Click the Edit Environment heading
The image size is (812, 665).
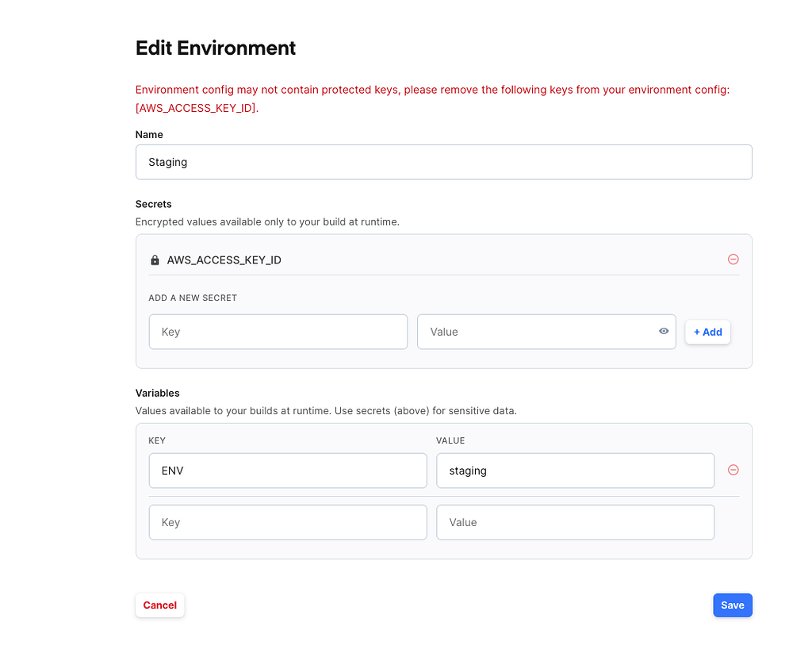pyautogui.click(x=215, y=48)
